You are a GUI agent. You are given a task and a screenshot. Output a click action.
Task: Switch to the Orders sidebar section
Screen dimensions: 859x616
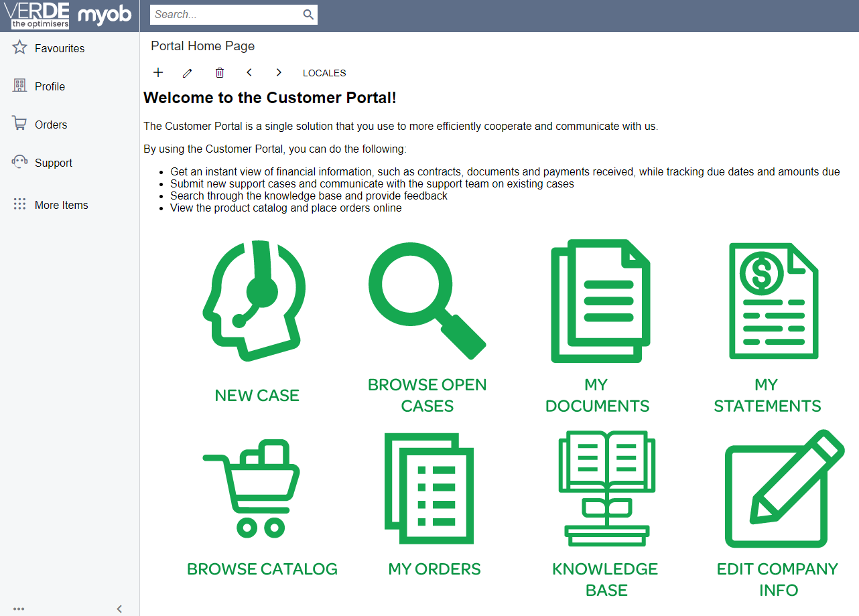pyautogui.click(x=50, y=124)
